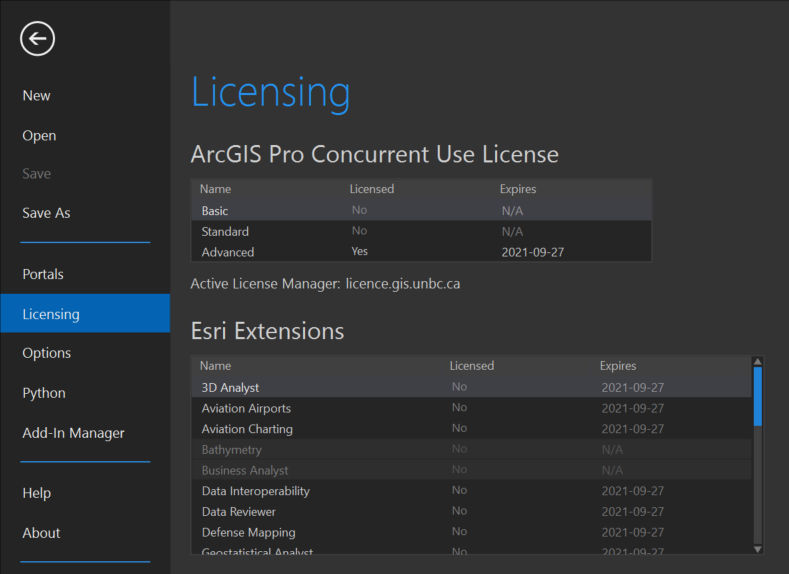The image size is (789, 574).
Task: Open the New project page
Action: tap(36, 96)
